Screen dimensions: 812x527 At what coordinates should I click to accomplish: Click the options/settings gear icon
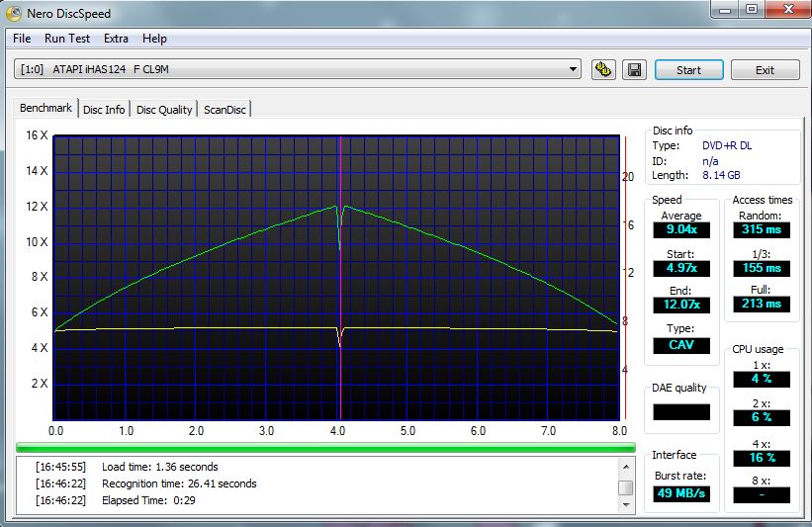click(x=603, y=70)
